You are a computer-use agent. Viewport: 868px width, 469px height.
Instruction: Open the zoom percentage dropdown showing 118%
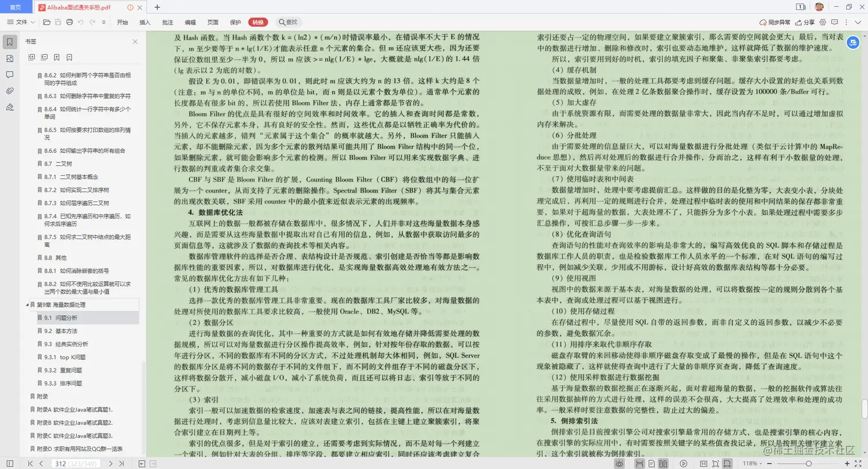click(751, 463)
